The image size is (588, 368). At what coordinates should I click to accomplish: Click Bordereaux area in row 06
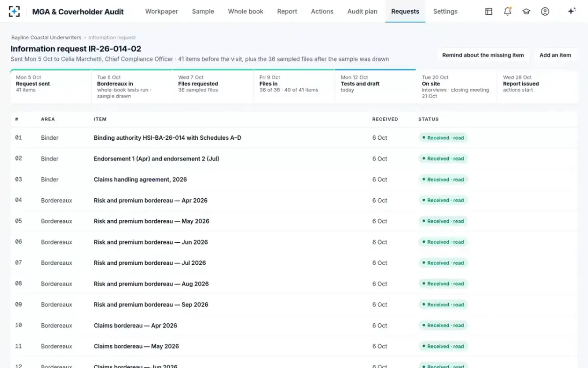click(56, 242)
